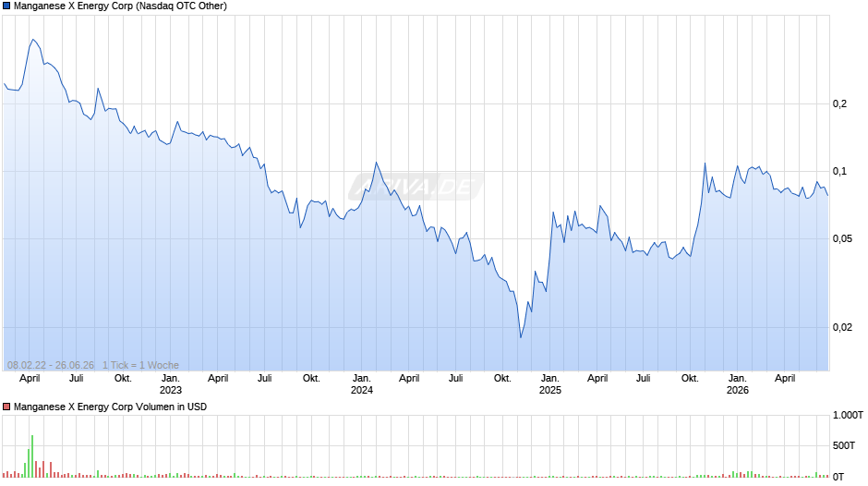
Task: Click the 'Jan. 2023' time axis label
Action: (x=171, y=384)
